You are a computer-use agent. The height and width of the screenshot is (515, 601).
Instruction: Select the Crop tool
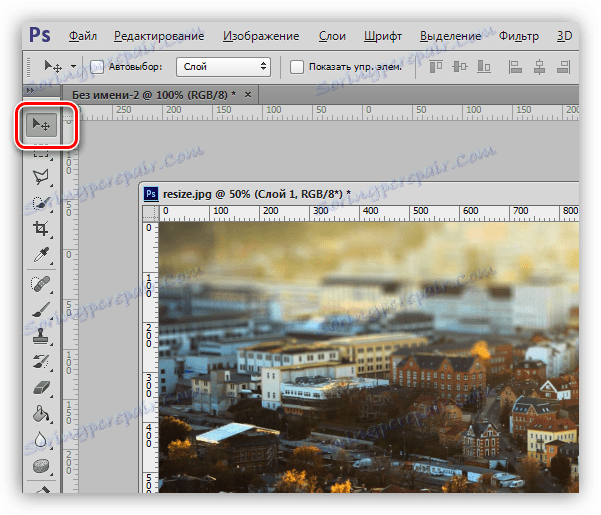(x=41, y=228)
